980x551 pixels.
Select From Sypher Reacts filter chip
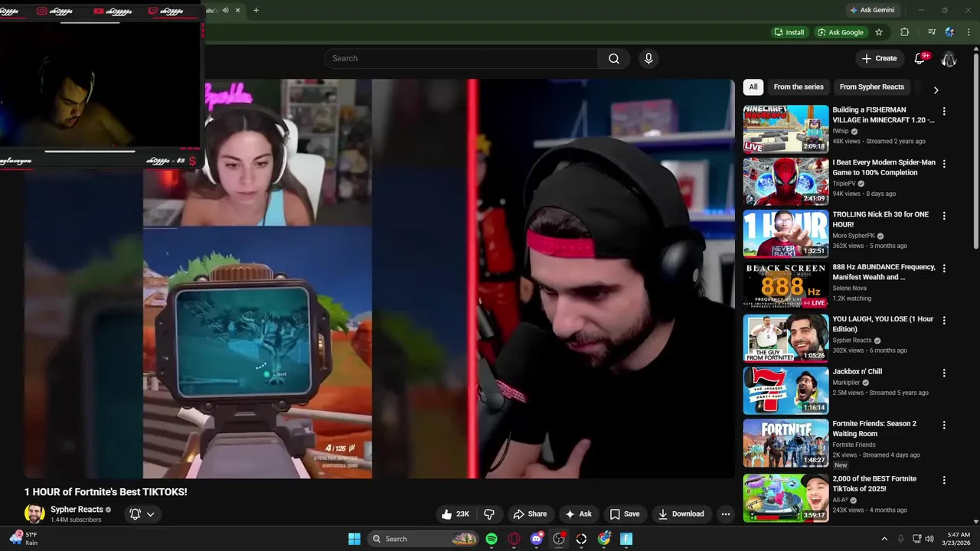click(x=871, y=86)
